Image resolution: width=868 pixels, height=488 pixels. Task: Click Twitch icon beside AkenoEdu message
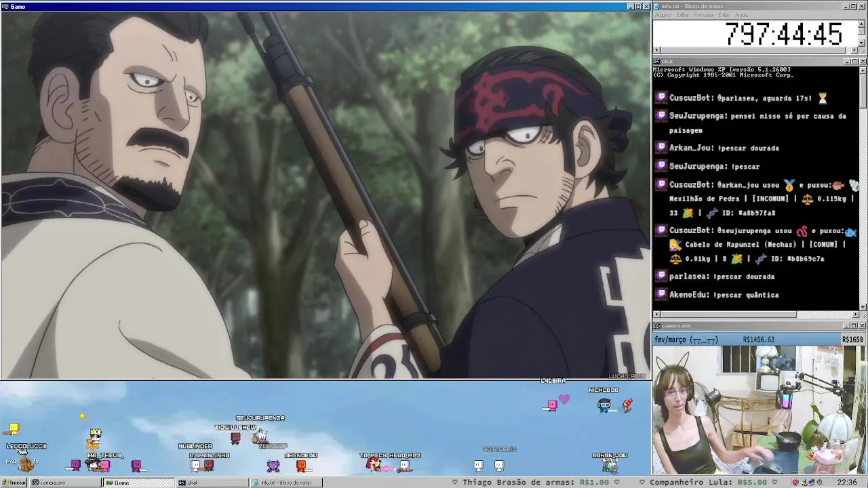661,294
